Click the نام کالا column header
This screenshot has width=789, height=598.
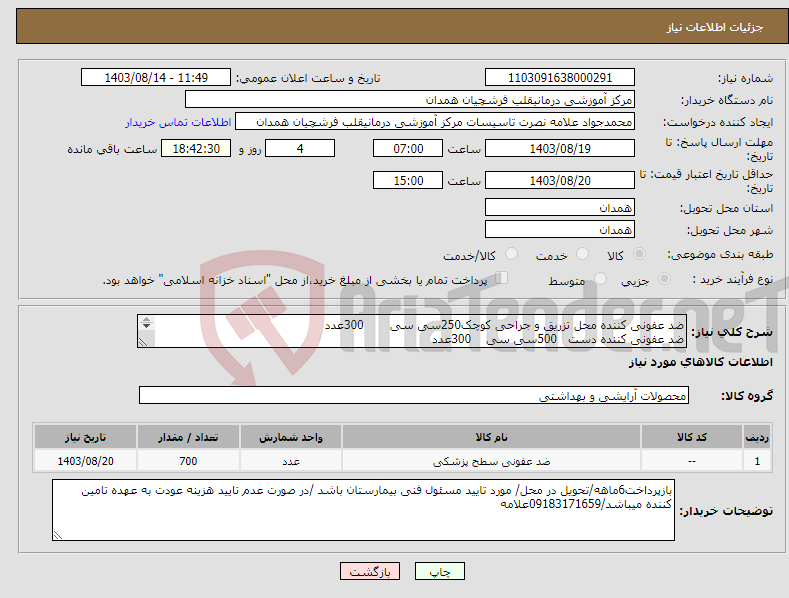491,437
